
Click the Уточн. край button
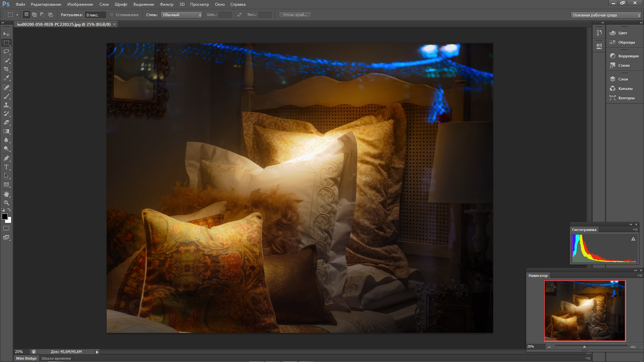click(x=295, y=15)
